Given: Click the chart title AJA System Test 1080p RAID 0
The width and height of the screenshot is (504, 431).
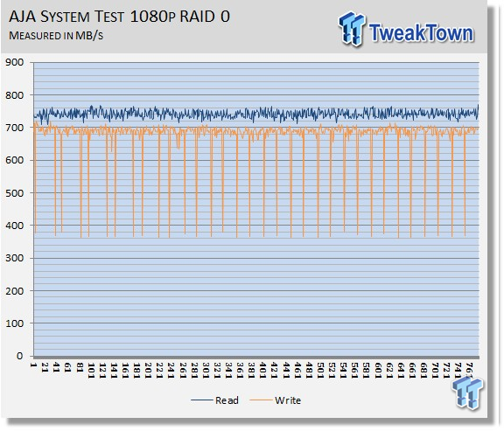Looking at the screenshot, I should 119,17.
